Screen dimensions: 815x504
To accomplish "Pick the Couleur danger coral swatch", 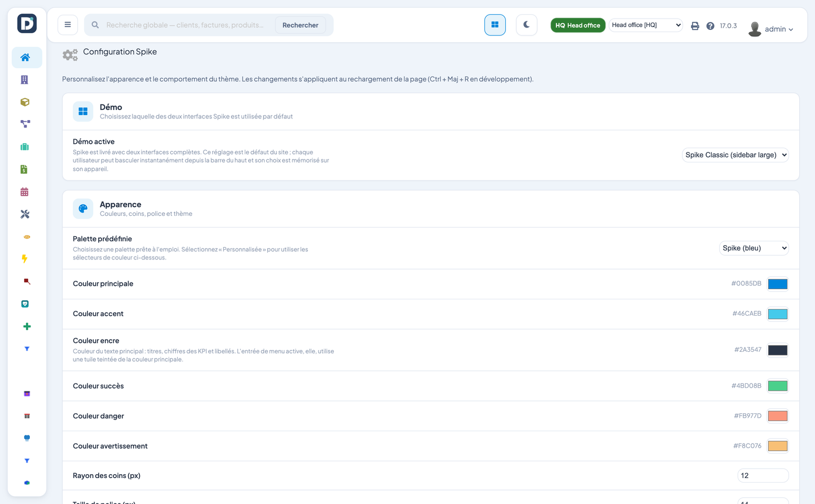I will (778, 416).
